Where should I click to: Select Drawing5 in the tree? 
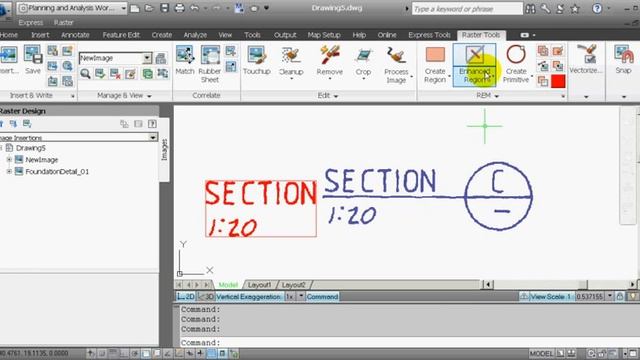pos(31,148)
